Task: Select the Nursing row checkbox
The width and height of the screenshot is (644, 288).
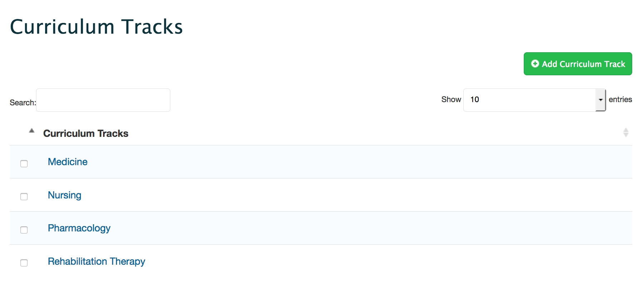Action: click(24, 197)
